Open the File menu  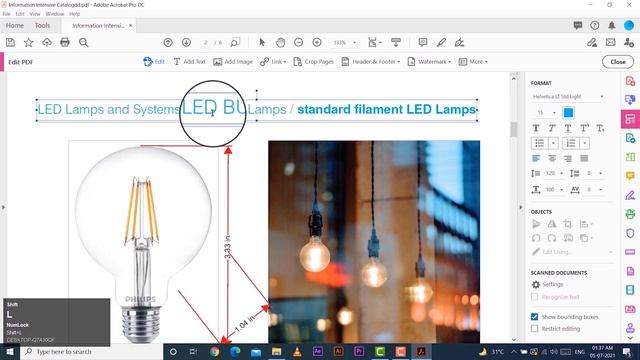[x=6, y=14]
